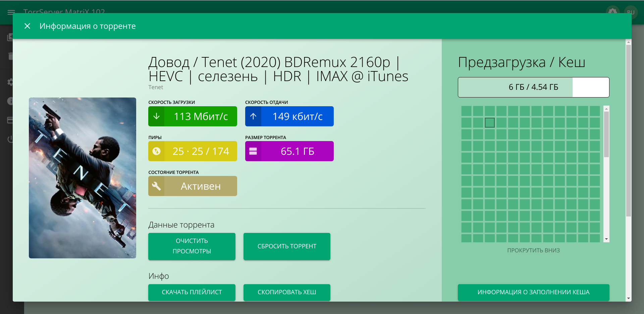Click ОЧИСТИТЬ ПРОСМОТРЫ button
The height and width of the screenshot is (314, 644).
click(x=192, y=246)
